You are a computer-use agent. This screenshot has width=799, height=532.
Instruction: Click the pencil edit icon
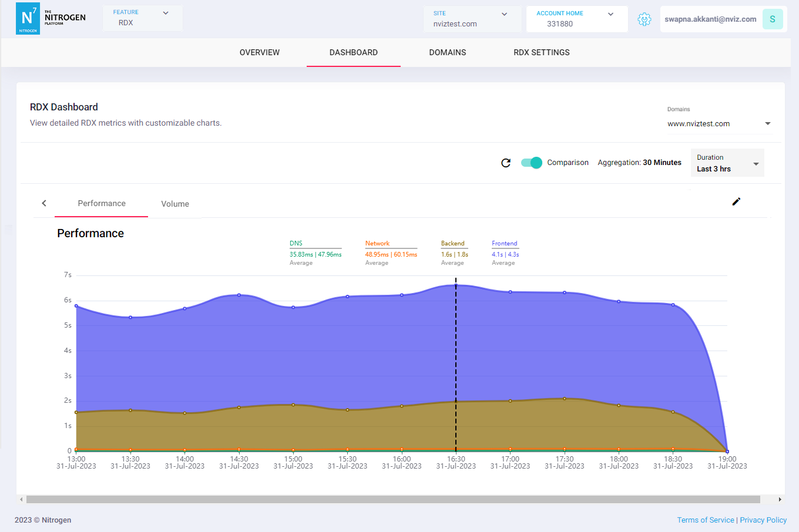736,201
